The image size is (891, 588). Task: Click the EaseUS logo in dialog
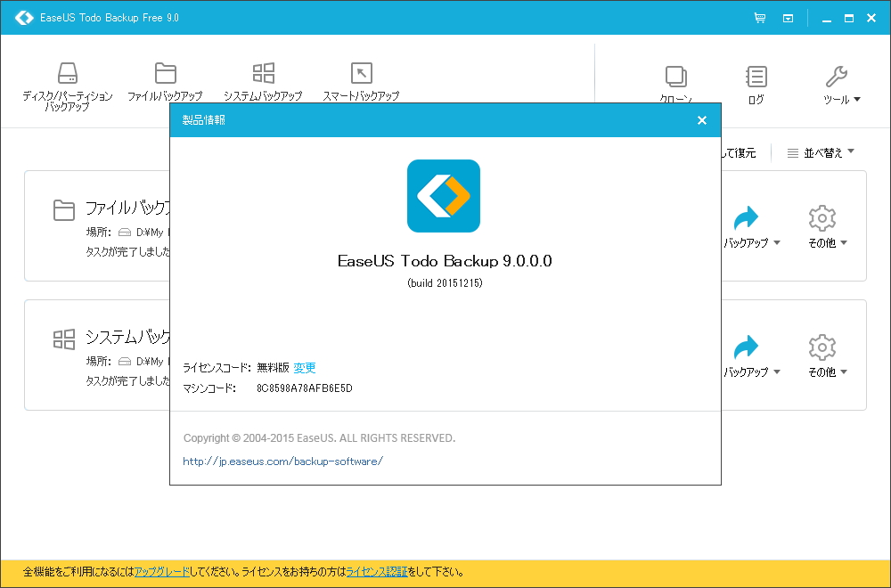(x=444, y=196)
